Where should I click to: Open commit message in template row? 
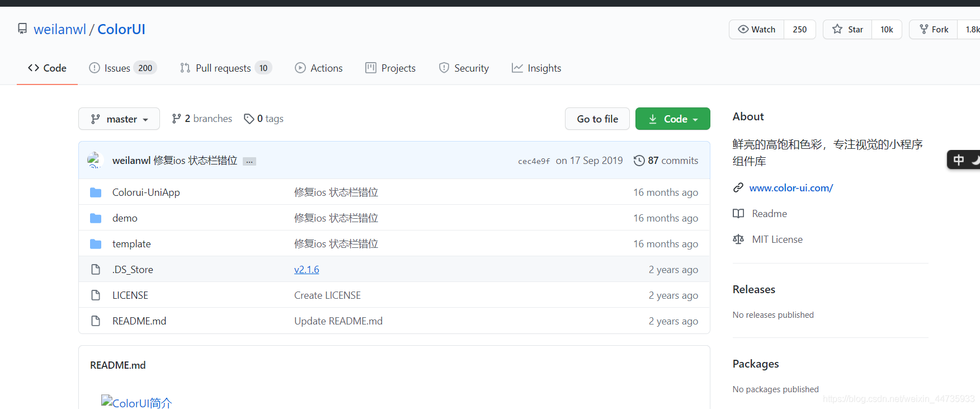click(x=336, y=244)
